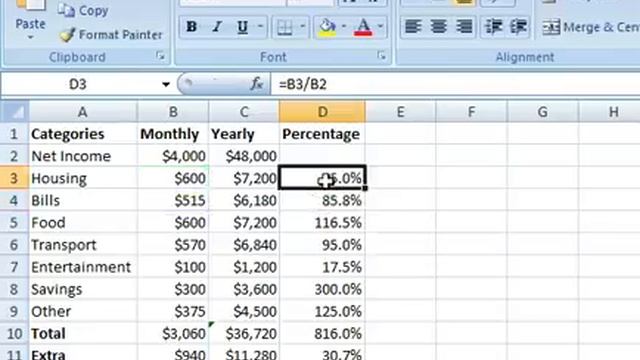Click the formula bar with =B3/B2
The image size is (640, 360).
coord(455,84)
